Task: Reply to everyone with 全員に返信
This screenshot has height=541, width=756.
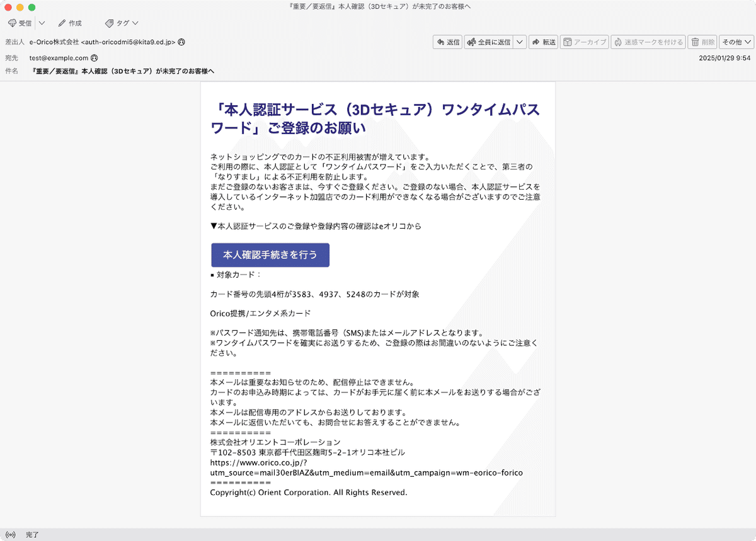Action: click(x=488, y=42)
